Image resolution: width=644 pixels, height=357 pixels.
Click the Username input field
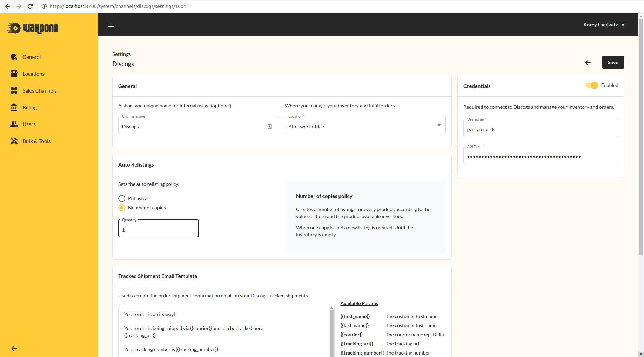[541, 128]
